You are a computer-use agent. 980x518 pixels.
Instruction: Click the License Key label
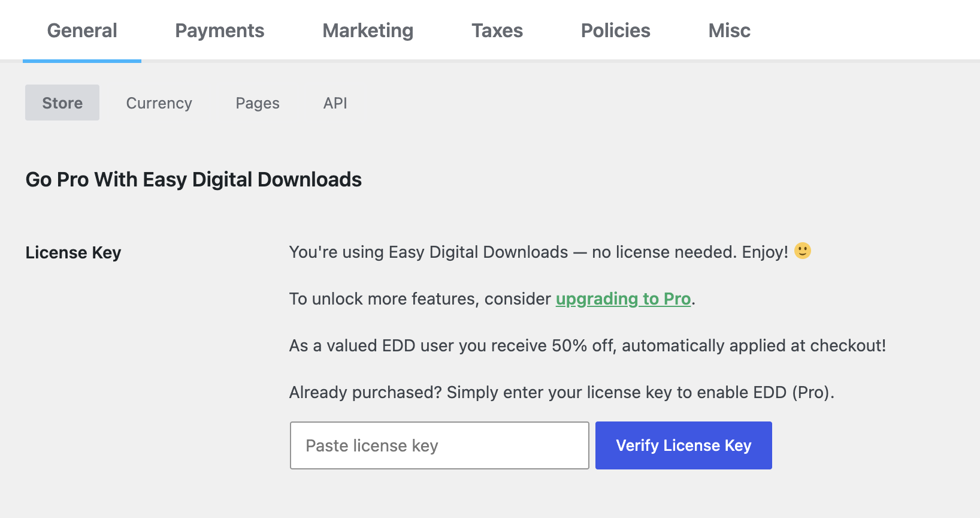point(73,252)
